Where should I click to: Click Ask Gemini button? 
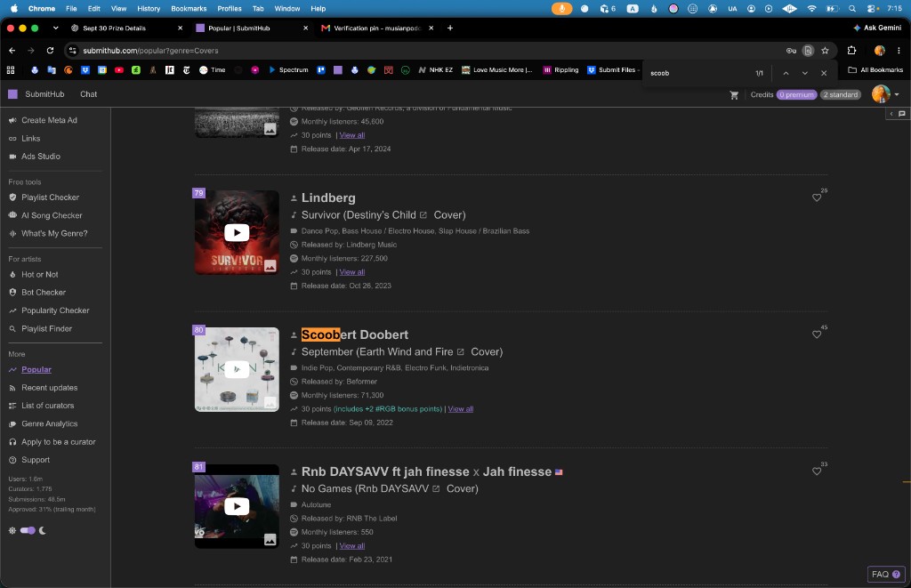877,28
